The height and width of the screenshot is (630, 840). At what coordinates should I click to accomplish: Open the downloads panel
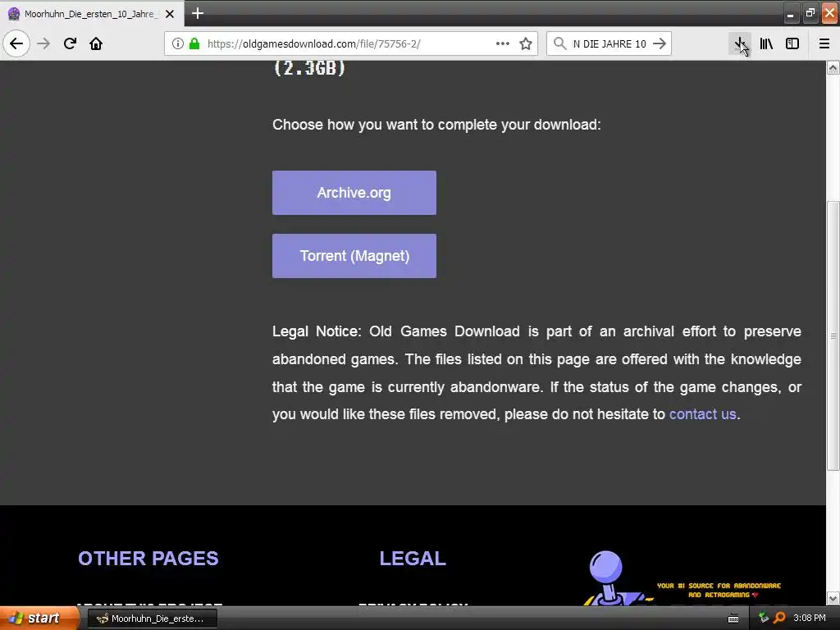[x=740, y=43]
